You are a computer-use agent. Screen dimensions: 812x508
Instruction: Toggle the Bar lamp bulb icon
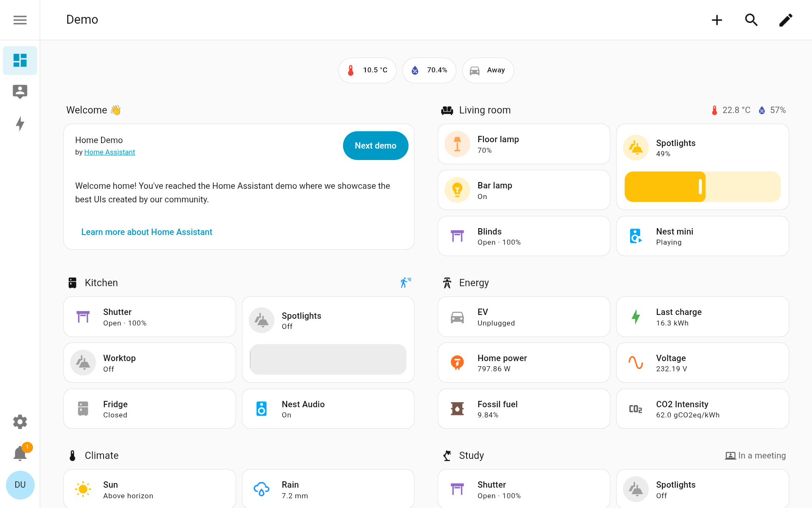[x=457, y=190]
